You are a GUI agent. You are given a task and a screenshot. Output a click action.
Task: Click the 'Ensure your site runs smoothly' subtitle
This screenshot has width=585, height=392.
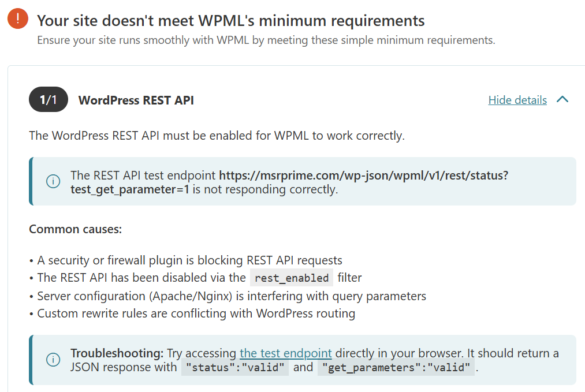point(266,40)
